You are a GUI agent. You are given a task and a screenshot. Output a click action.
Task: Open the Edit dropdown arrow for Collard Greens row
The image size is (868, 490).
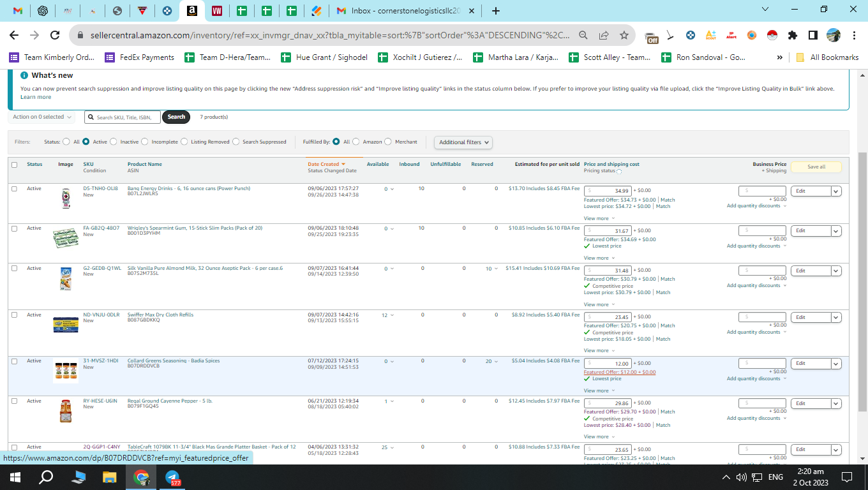[836, 364]
